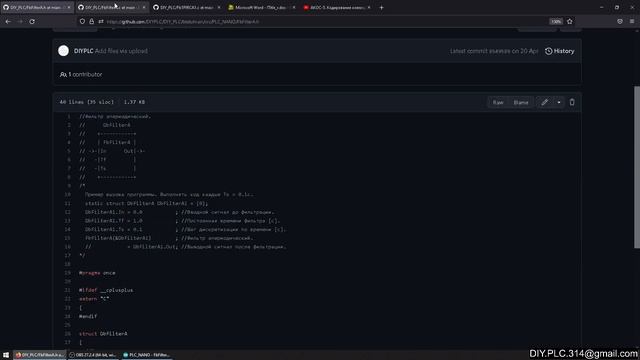Open the Raw file view
This screenshot has width=640, height=360.
(498, 102)
